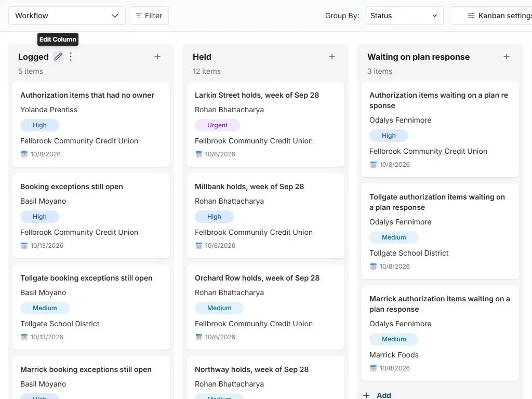Add a new item to Held column
This screenshot has height=399, width=532.
coord(332,57)
